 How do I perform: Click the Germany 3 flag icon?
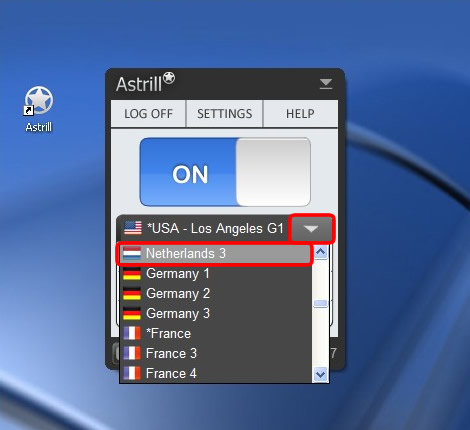click(132, 313)
